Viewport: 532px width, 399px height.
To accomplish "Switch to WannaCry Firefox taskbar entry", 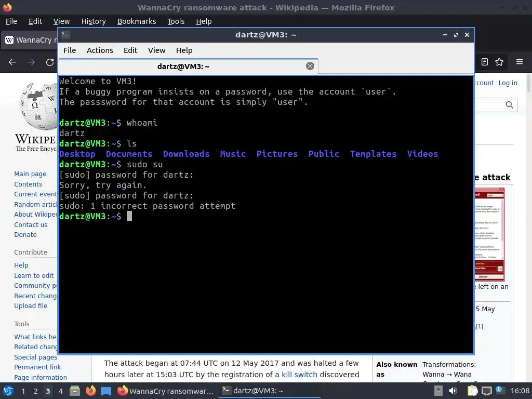I will click(166, 391).
